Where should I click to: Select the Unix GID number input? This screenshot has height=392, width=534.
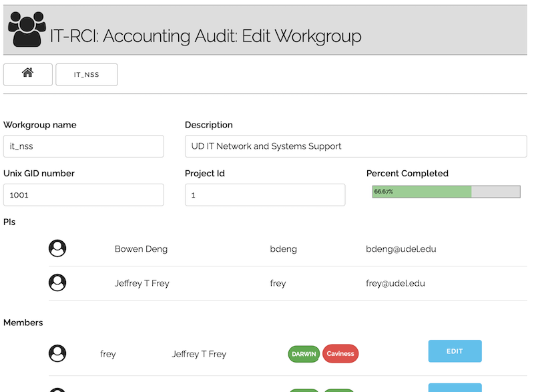coord(83,195)
